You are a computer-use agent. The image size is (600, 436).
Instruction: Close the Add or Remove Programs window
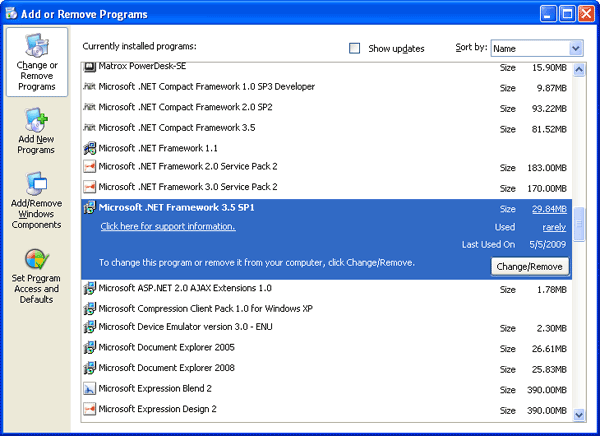pos(586,14)
